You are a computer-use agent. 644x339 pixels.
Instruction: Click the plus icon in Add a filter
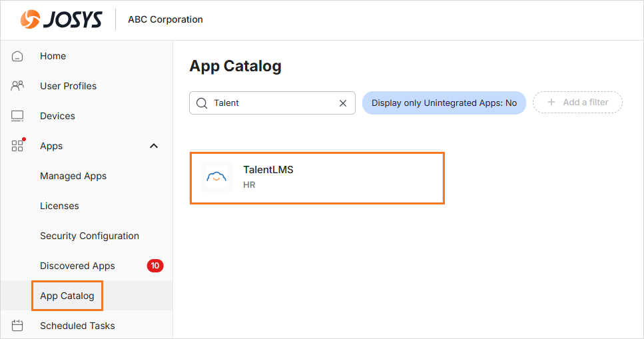[x=551, y=103]
